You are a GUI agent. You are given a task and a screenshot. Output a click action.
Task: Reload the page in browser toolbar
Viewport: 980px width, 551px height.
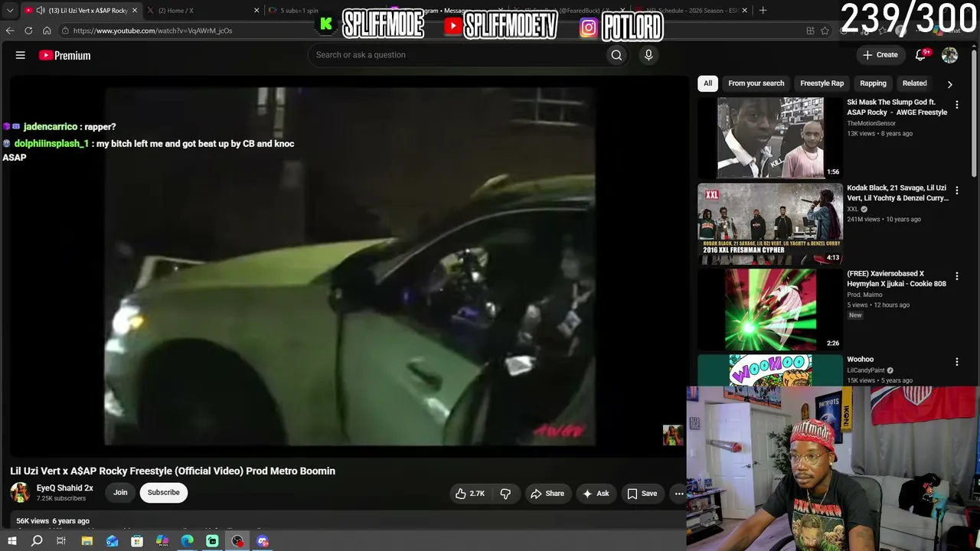tap(28, 31)
